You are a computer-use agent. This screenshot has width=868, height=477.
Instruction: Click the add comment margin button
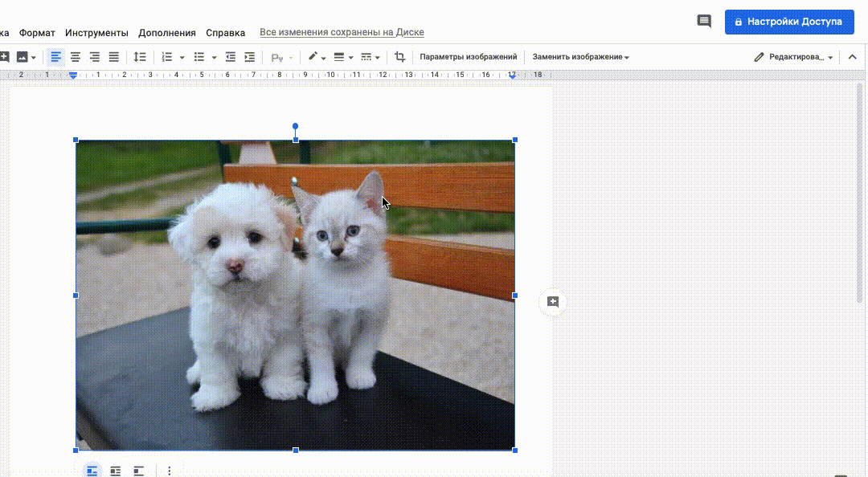click(553, 302)
